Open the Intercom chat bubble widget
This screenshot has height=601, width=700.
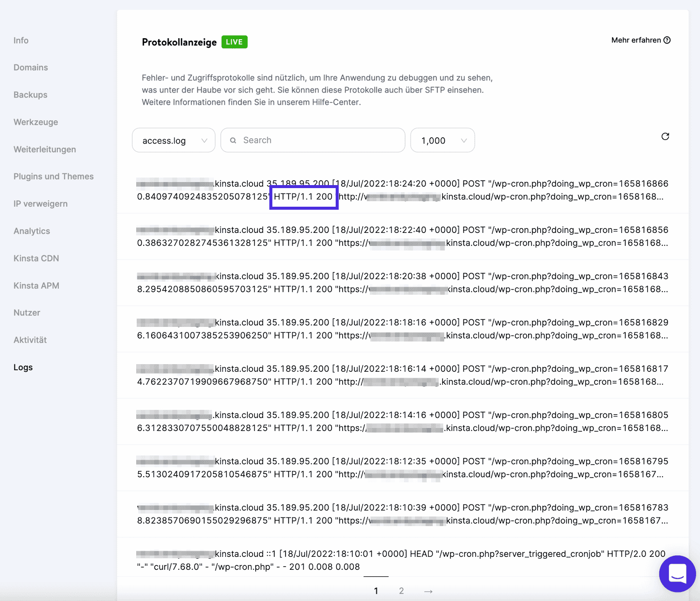[x=677, y=573]
